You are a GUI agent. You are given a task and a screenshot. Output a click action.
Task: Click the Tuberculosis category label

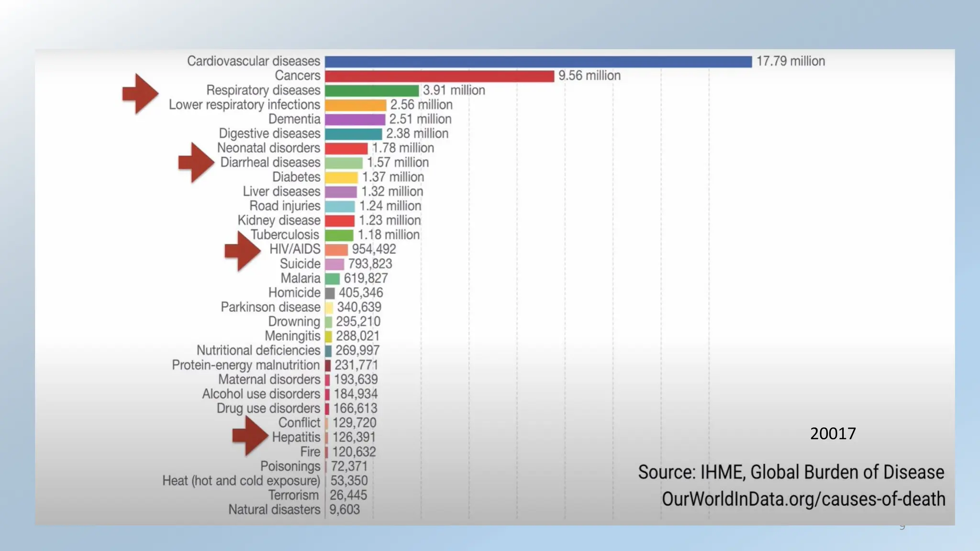285,235
